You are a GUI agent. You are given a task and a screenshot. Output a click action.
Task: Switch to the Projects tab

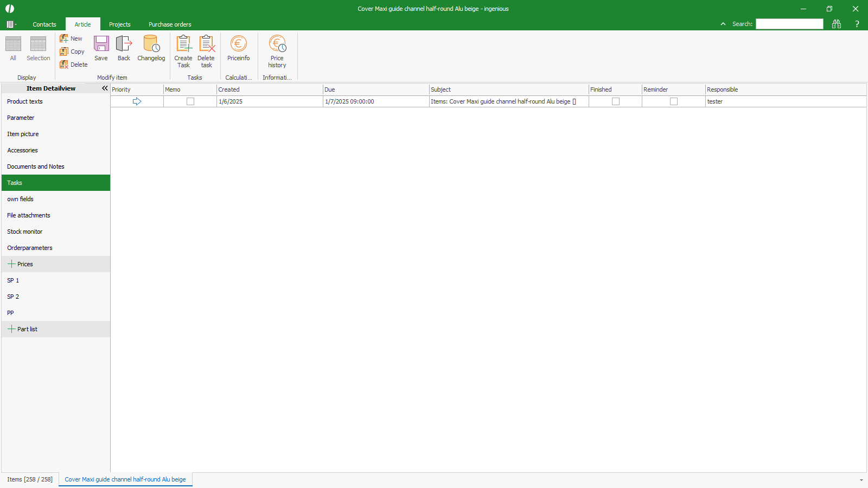click(119, 24)
